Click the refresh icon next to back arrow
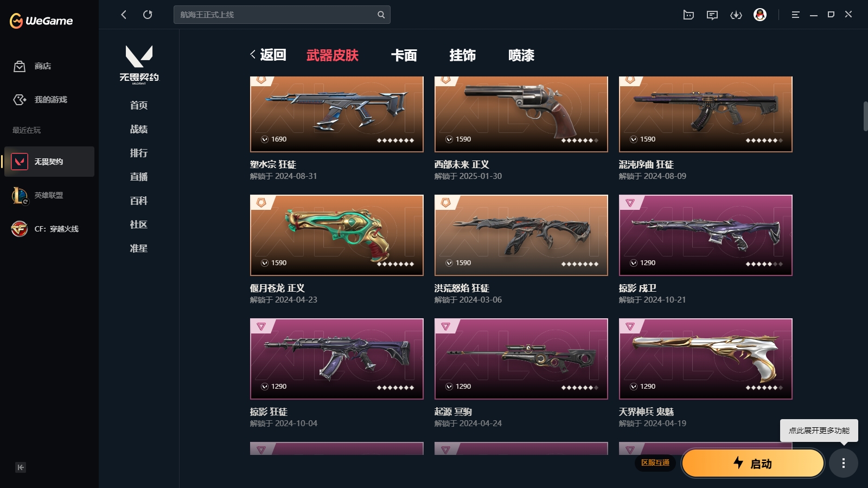This screenshot has height=488, width=868. click(148, 15)
